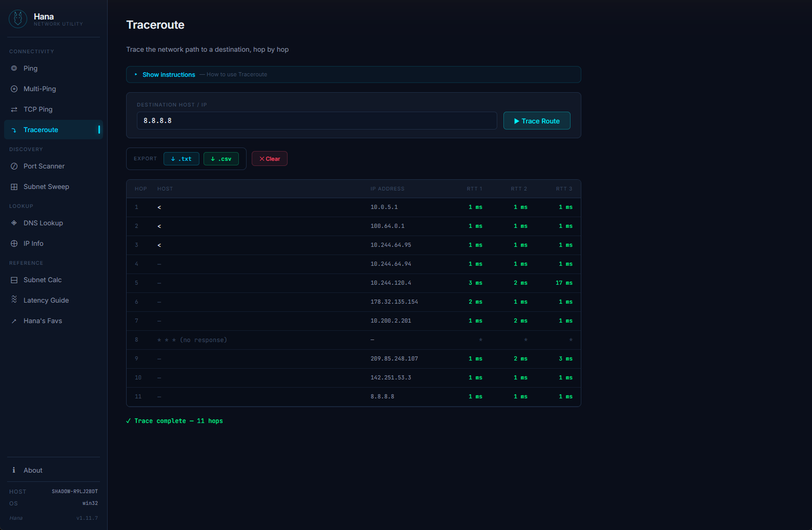This screenshot has height=530, width=812.
Task: Export results as .csv
Action: [221, 159]
